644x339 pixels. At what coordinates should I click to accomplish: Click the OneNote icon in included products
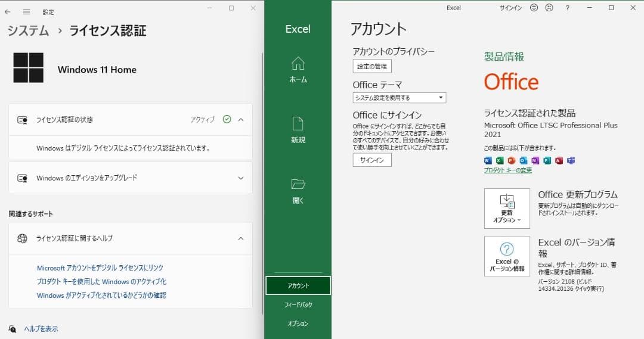tap(535, 160)
